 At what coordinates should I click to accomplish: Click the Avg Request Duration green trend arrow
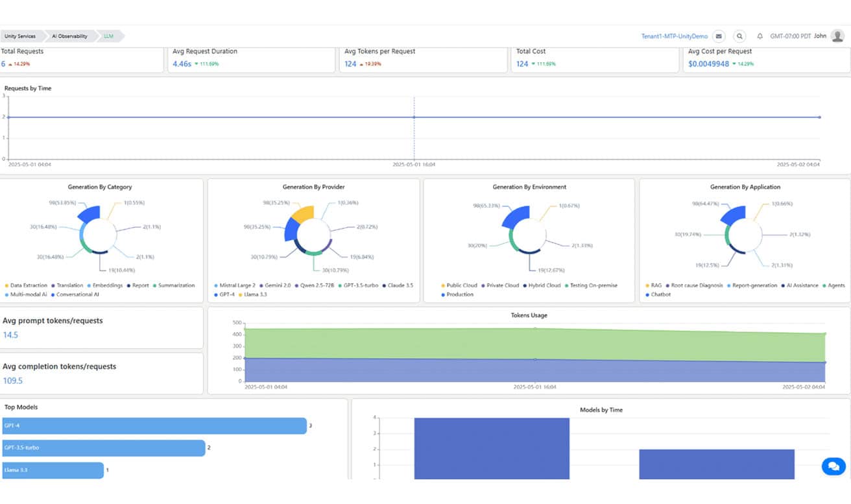(x=196, y=64)
